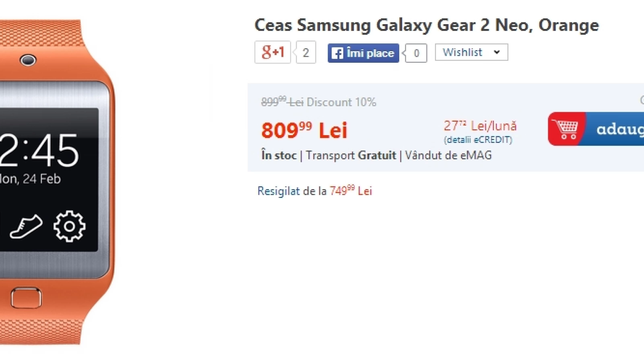Click the 809 Lei current price
The height and width of the screenshot is (362, 644).
(304, 130)
